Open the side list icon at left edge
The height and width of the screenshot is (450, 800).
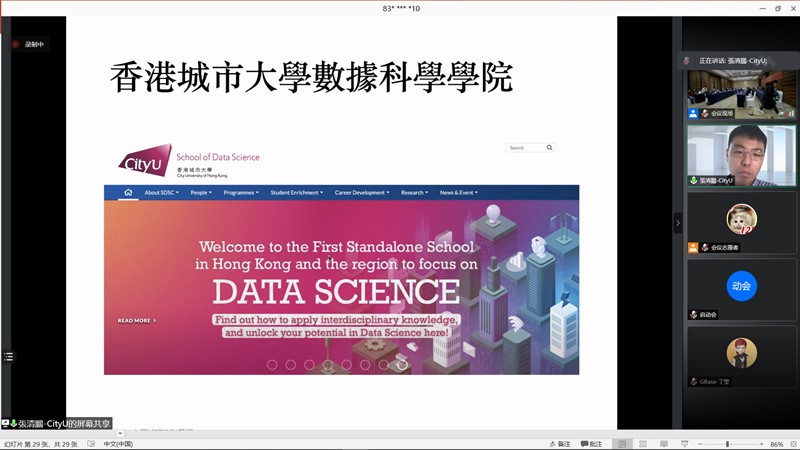(x=9, y=356)
